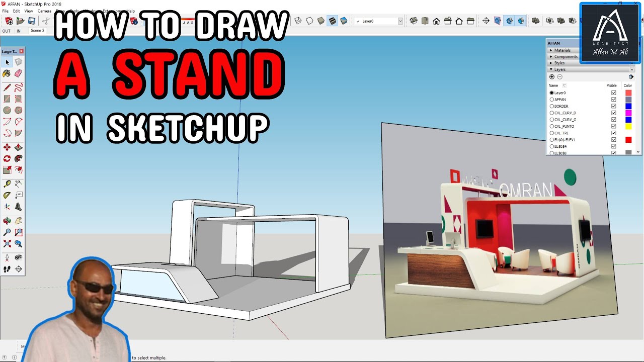Screen dimensions: 644x362
Task: Choose the Offset tool
Action: (19, 170)
